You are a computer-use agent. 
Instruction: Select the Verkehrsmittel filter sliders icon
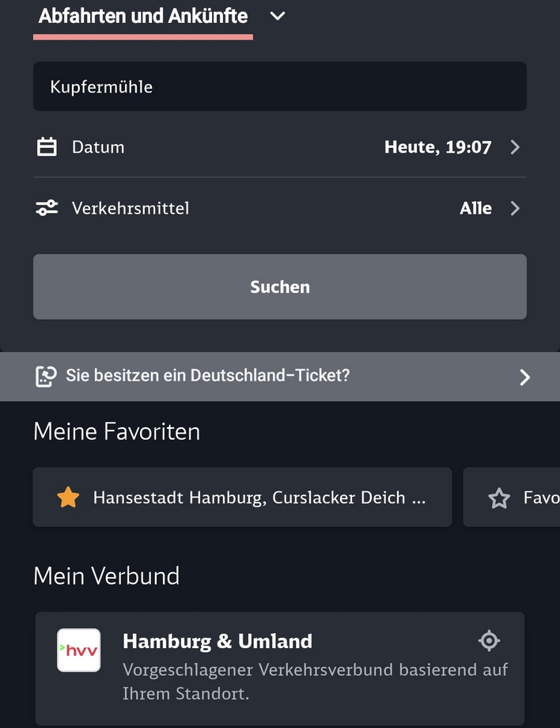click(x=47, y=208)
